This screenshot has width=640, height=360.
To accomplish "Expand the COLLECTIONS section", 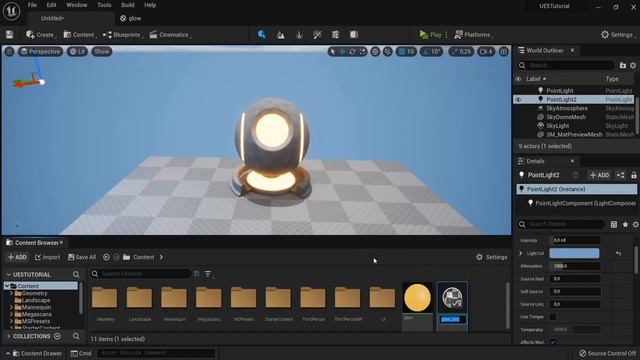I will [x=9, y=336].
